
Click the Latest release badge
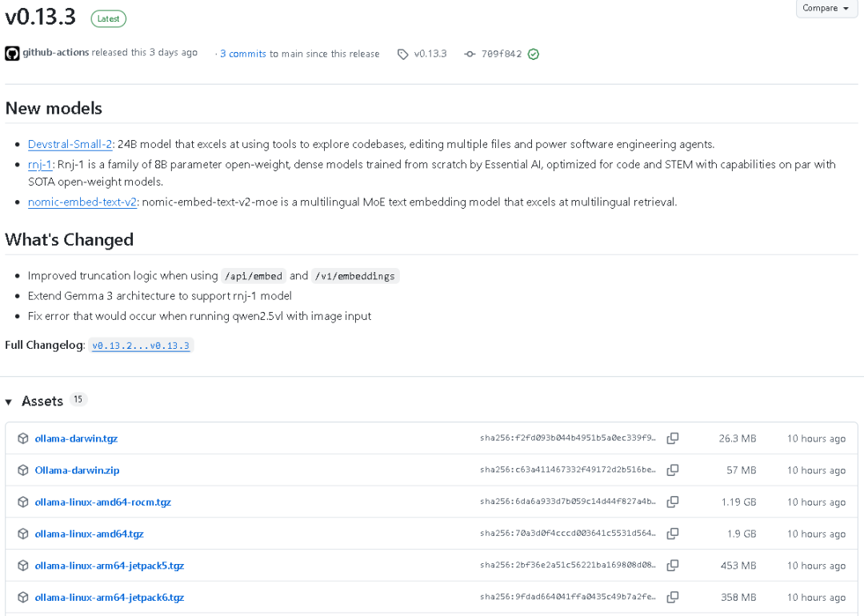coord(108,18)
